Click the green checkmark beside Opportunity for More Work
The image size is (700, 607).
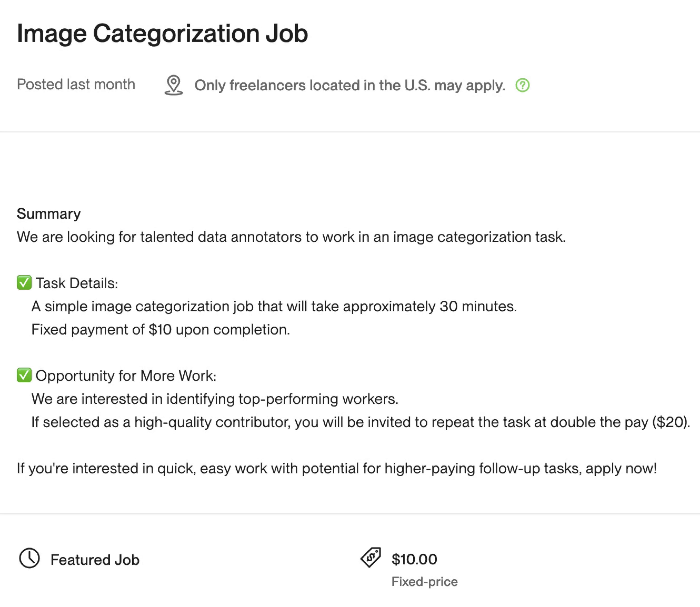[24, 375]
